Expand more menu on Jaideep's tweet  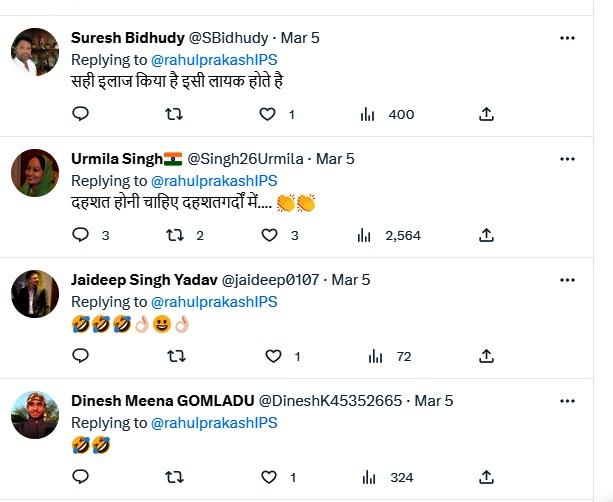pyautogui.click(x=567, y=280)
